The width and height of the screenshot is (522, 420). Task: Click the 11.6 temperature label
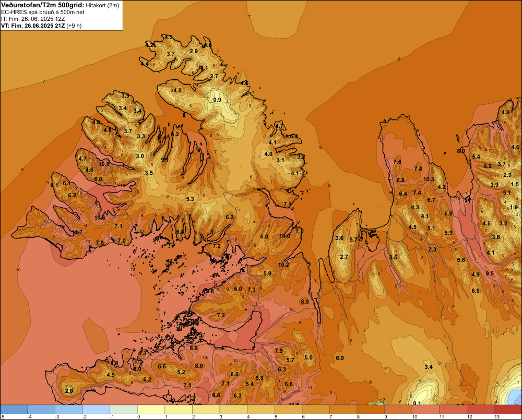coord(100,218)
